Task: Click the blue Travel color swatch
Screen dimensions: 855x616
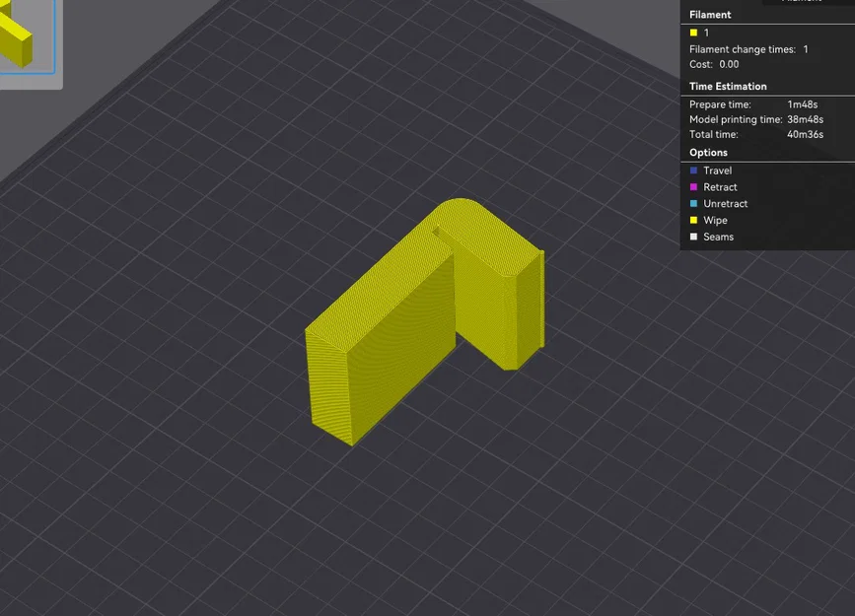Action: click(x=693, y=171)
